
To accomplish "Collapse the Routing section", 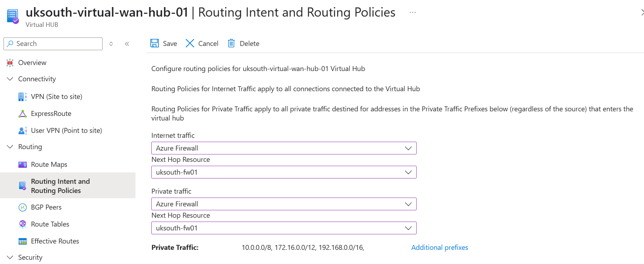I will point(10,147).
